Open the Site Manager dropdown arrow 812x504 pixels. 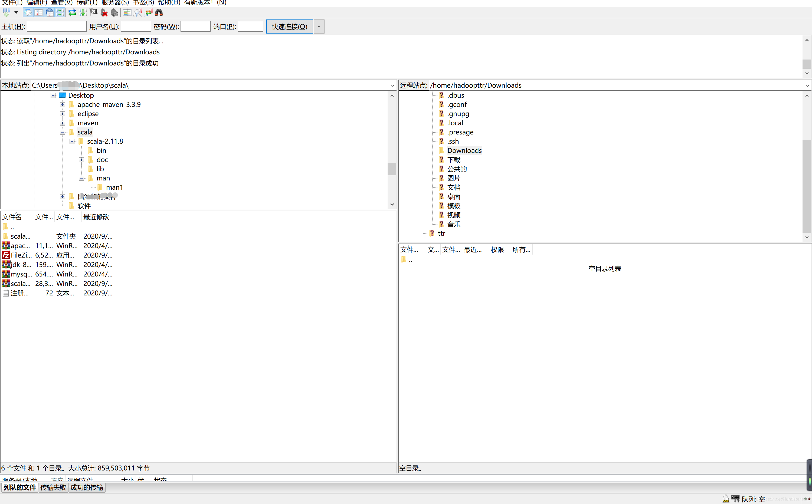point(16,13)
